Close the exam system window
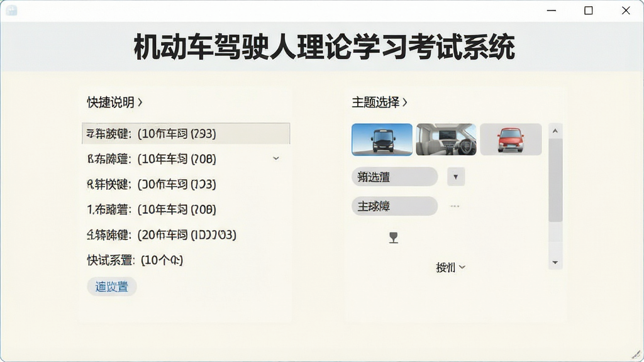644x362 pixels. coord(626,11)
